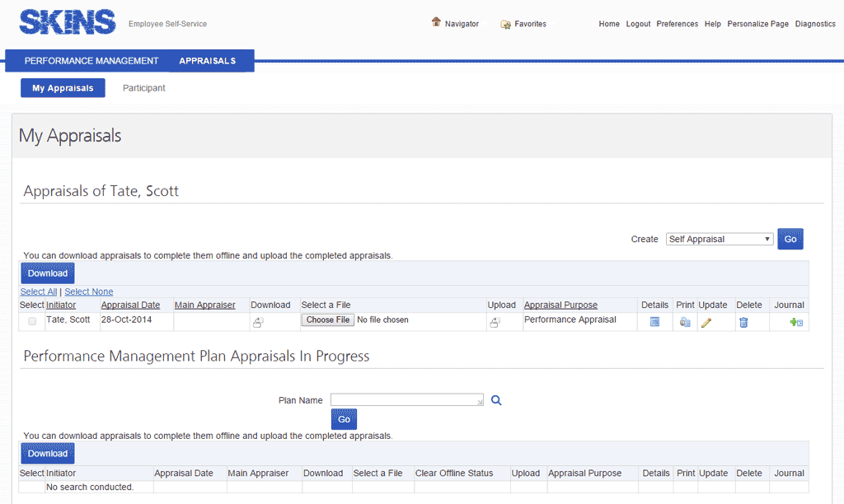
Task: Tick the Select checkbox for Tate, Scott
Action: (x=32, y=321)
